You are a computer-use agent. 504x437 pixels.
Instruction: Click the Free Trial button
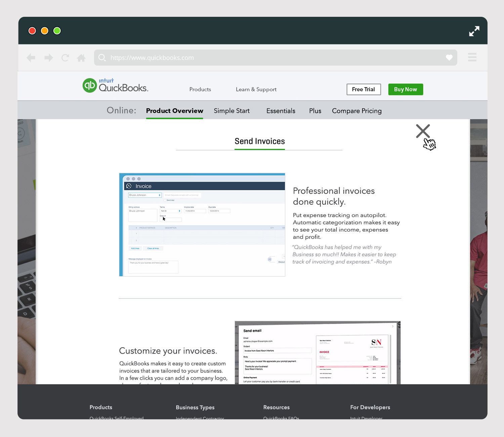pos(364,89)
